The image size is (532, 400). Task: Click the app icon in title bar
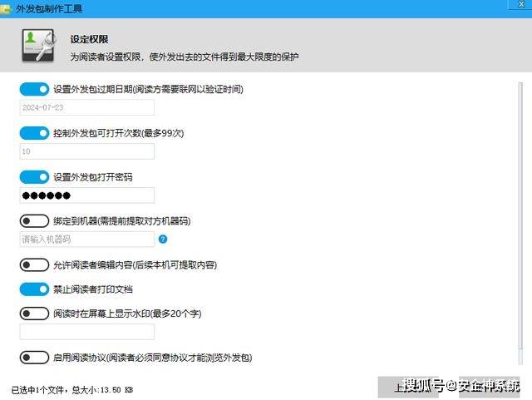point(5,9)
